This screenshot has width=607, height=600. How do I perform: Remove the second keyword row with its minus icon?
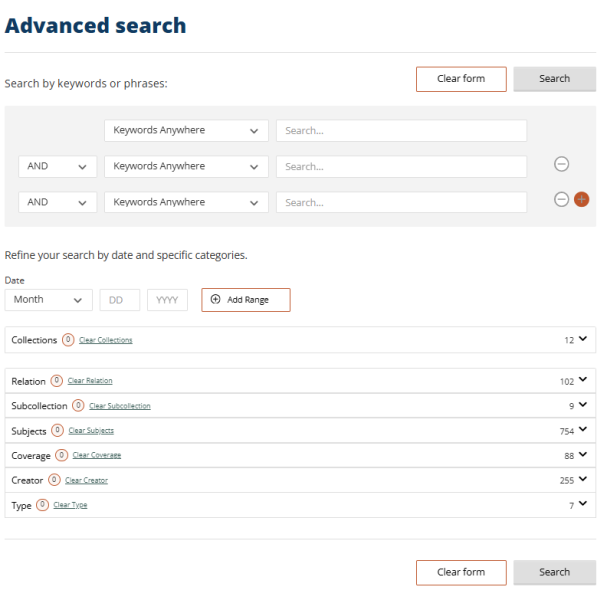(561, 164)
